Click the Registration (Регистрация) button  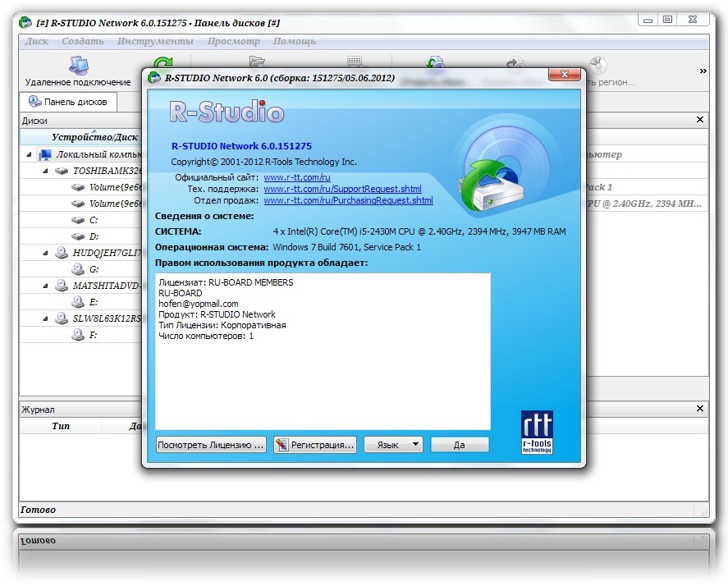point(315,445)
